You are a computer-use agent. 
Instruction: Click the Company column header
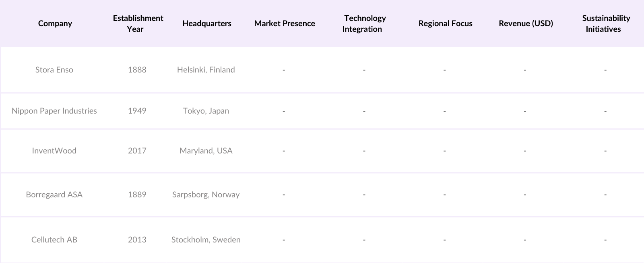pos(55,23)
